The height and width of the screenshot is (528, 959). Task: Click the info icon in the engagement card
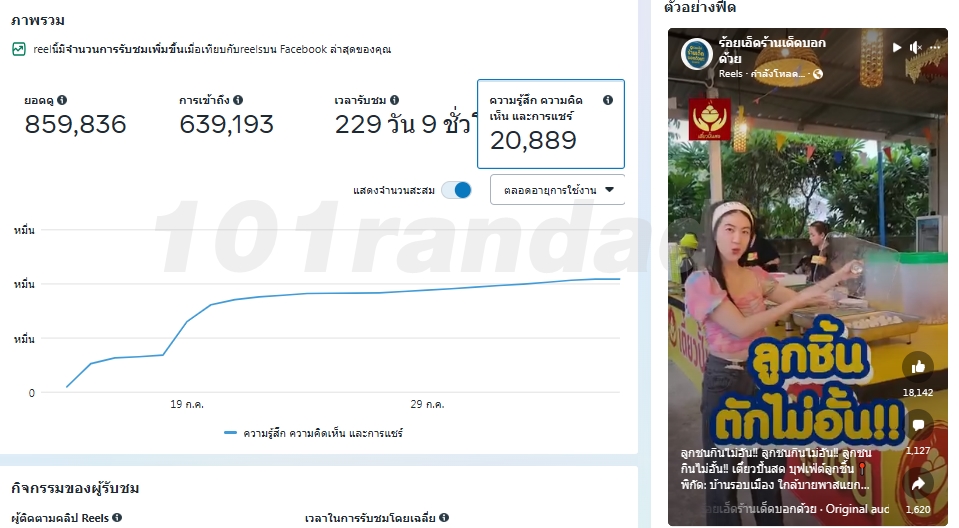pyautogui.click(x=607, y=100)
